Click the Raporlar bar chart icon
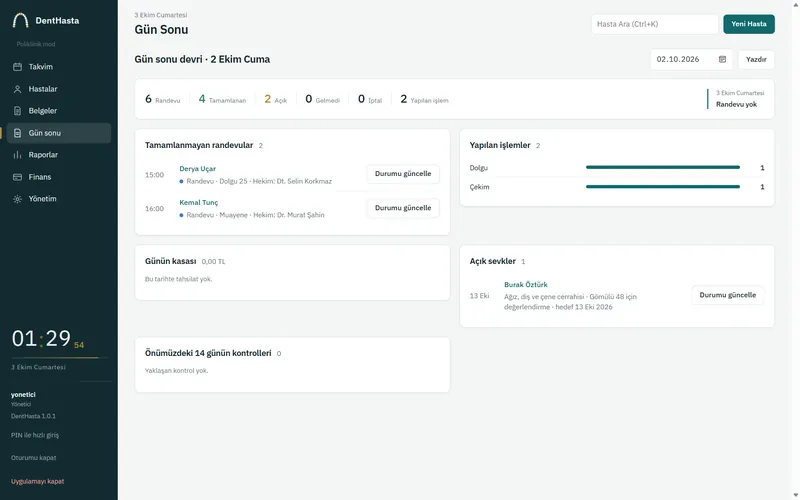Viewport: 800px width, 500px height. 17,155
